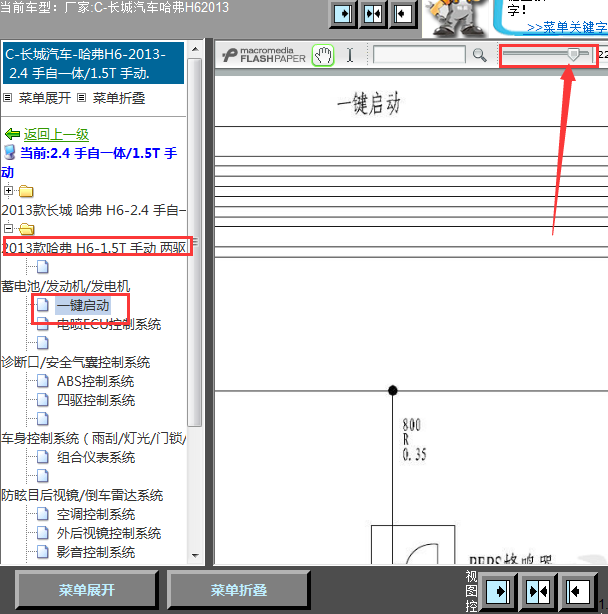Click the 菜单展开 text link in sidebar

45,98
